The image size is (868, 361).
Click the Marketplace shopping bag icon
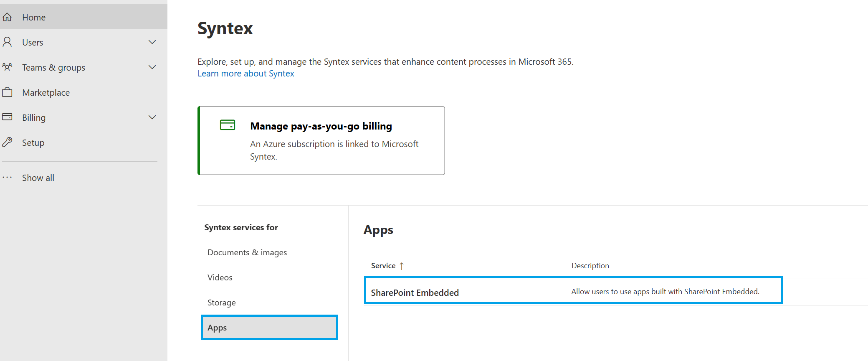7,92
